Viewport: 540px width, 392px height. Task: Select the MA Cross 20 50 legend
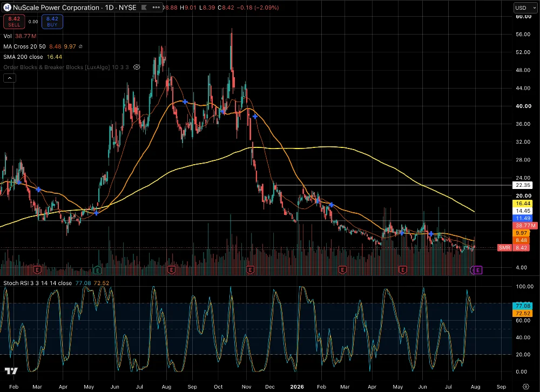(24, 46)
